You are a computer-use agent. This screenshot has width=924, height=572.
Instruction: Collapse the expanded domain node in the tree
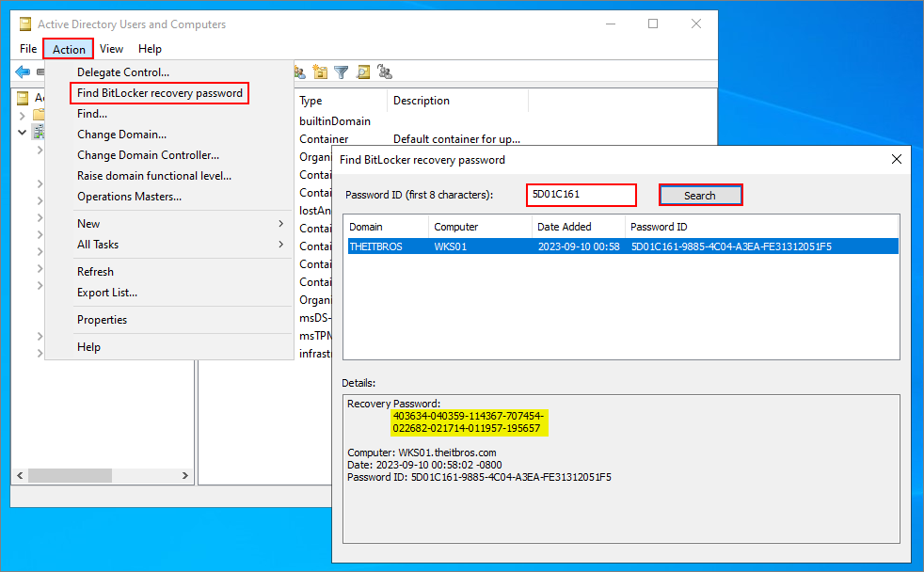(23, 132)
